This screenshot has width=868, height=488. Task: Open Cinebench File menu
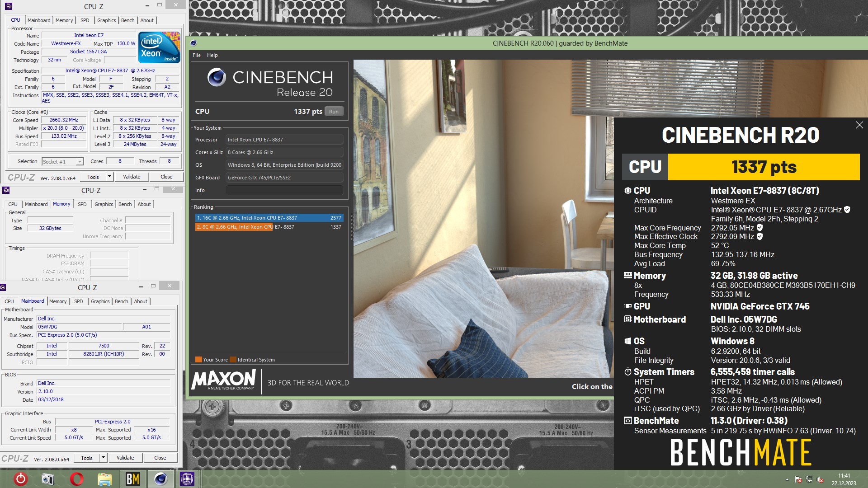(x=197, y=55)
